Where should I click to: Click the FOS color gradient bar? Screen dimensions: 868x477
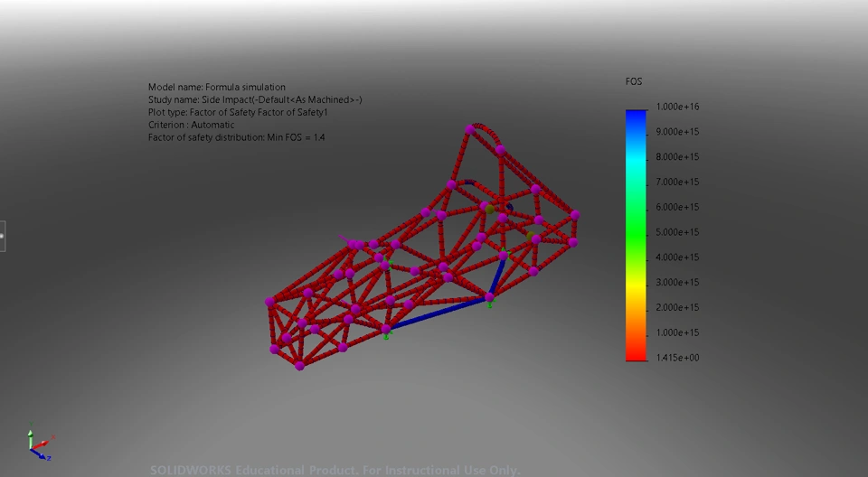tap(636, 235)
